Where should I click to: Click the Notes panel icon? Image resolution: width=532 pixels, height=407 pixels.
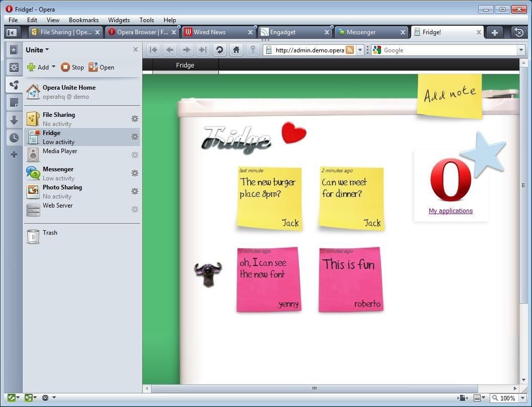[x=14, y=103]
